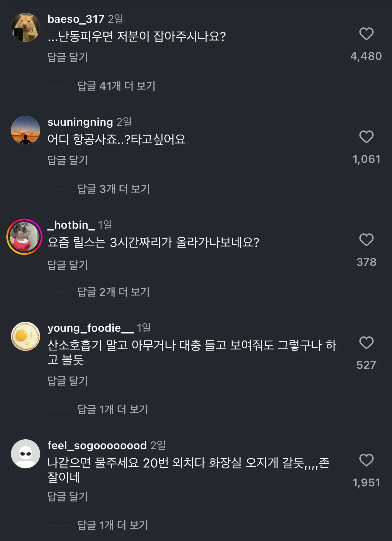Viewport: 392px width, 541px height.
Task: Like _hotbin_'s comment about 3-hour reels
Action: pos(366,240)
